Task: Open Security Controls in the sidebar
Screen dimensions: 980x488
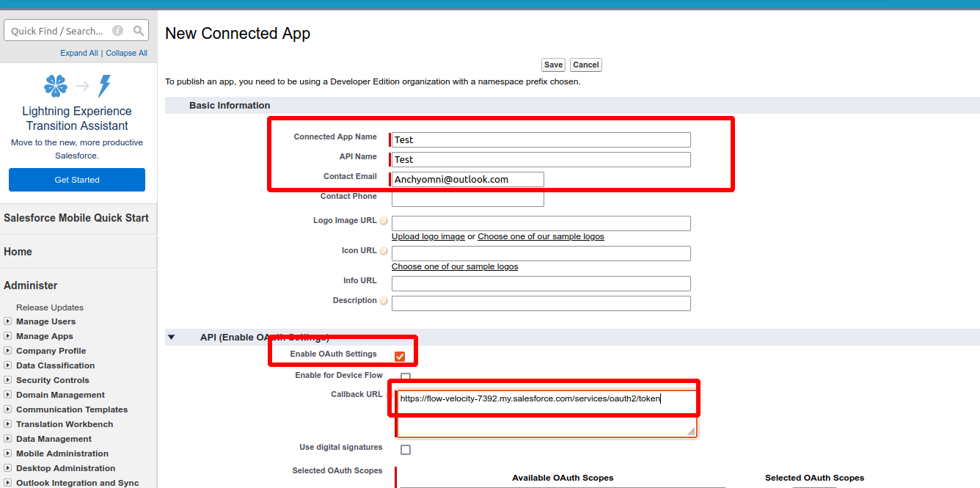Action: [x=53, y=380]
